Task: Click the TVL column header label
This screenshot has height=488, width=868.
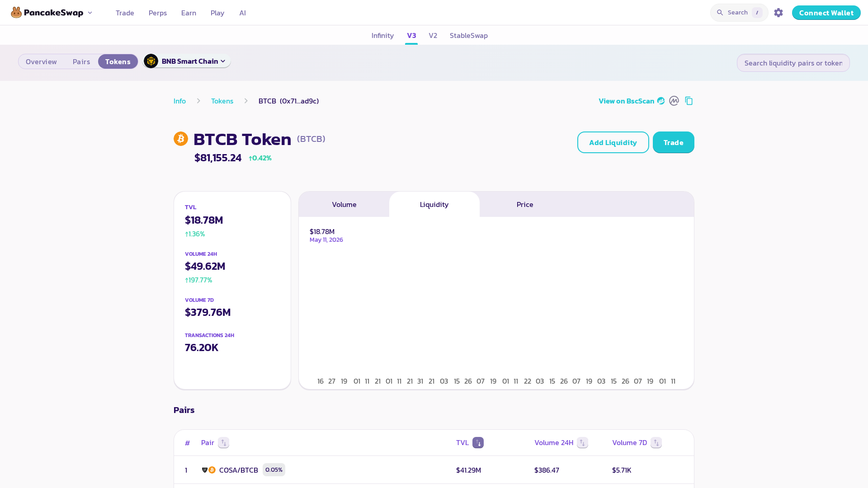Action: click(x=462, y=443)
